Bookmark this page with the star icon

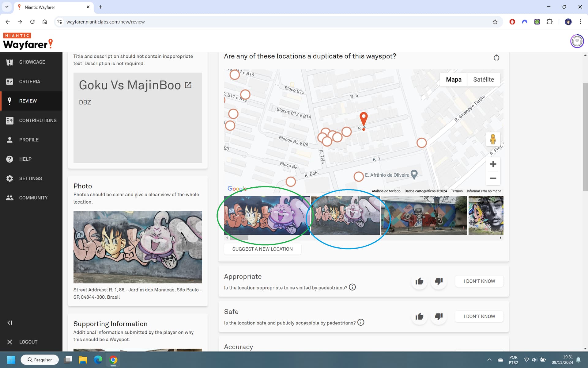(x=495, y=22)
